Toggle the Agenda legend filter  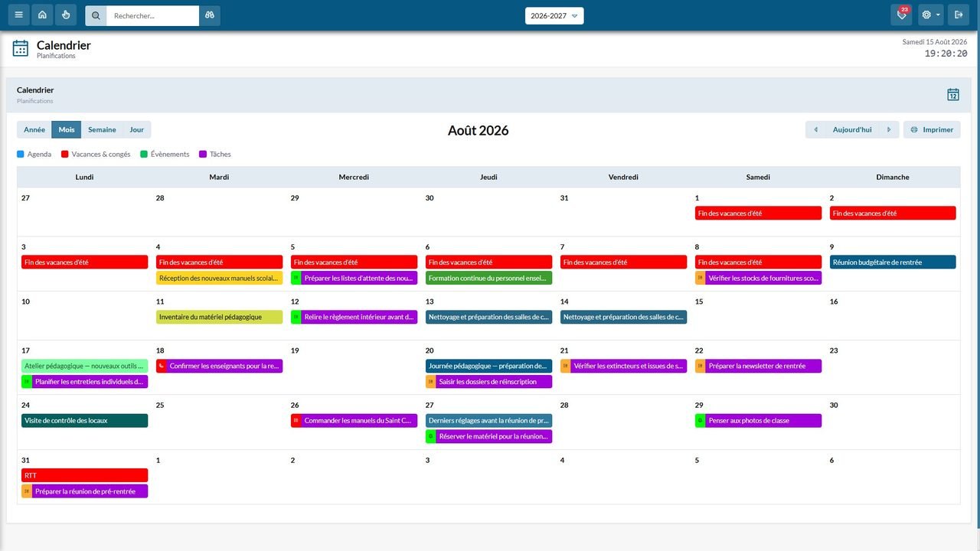[x=34, y=155]
